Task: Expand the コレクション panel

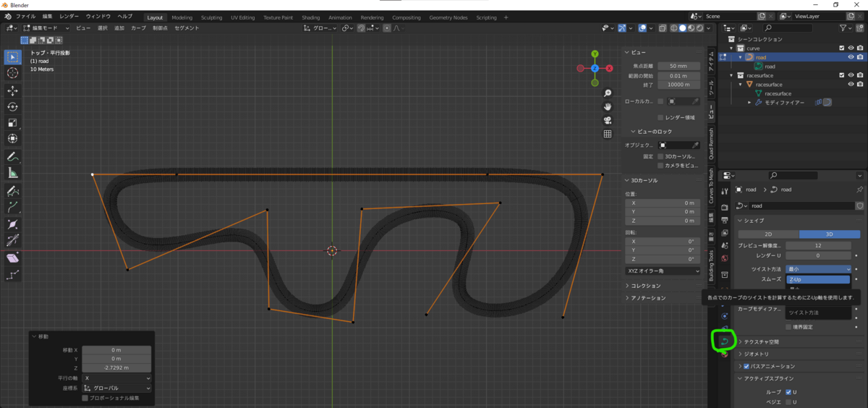Action: [x=645, y=286]
